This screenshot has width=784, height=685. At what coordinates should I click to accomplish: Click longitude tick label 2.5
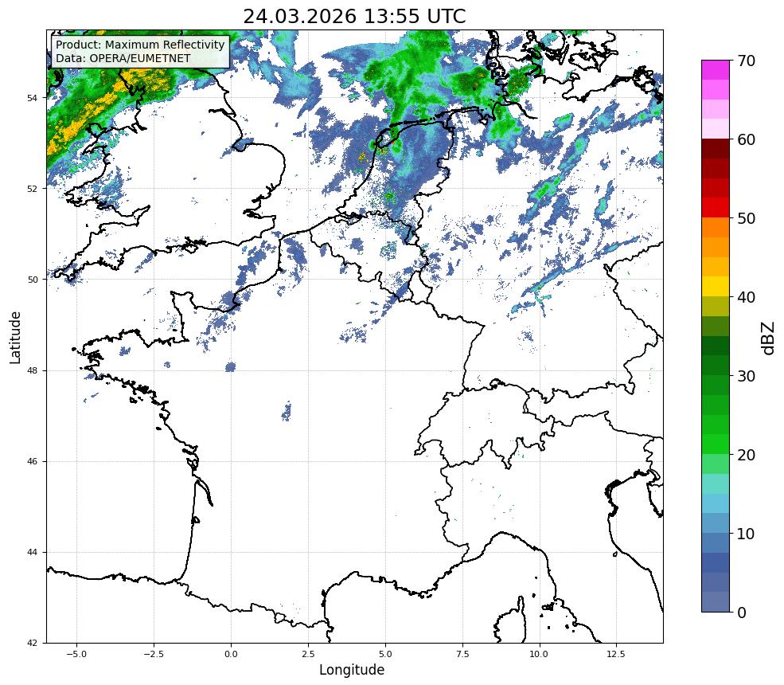click(x=308, y=654)
